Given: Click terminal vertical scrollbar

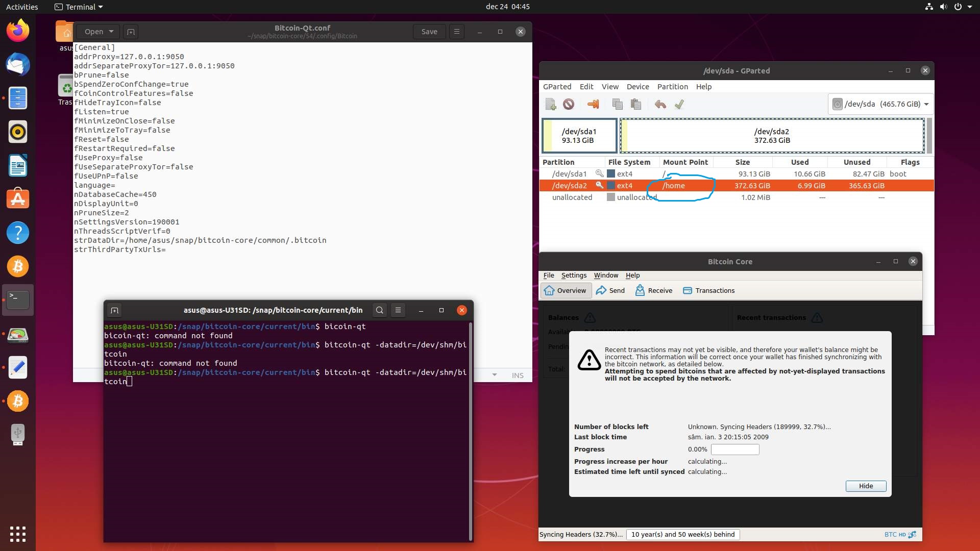Looking at the screenshot, I should (x=470, y=431).
